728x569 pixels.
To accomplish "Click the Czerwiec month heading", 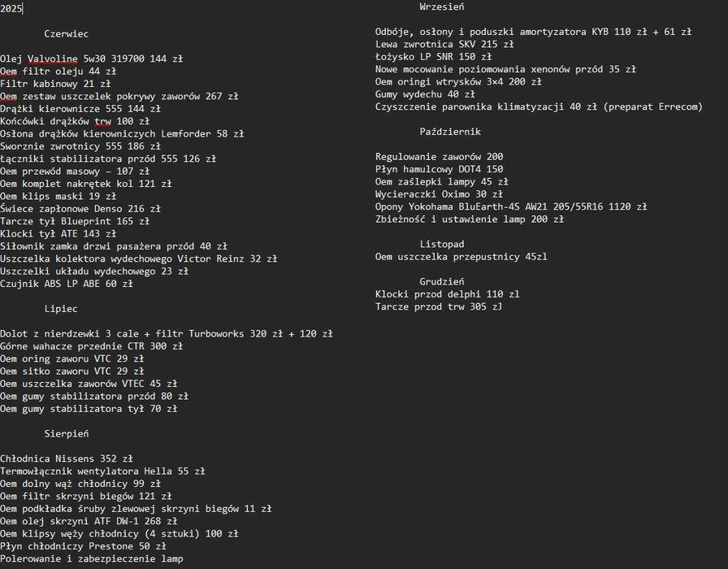I will point(67,34).
